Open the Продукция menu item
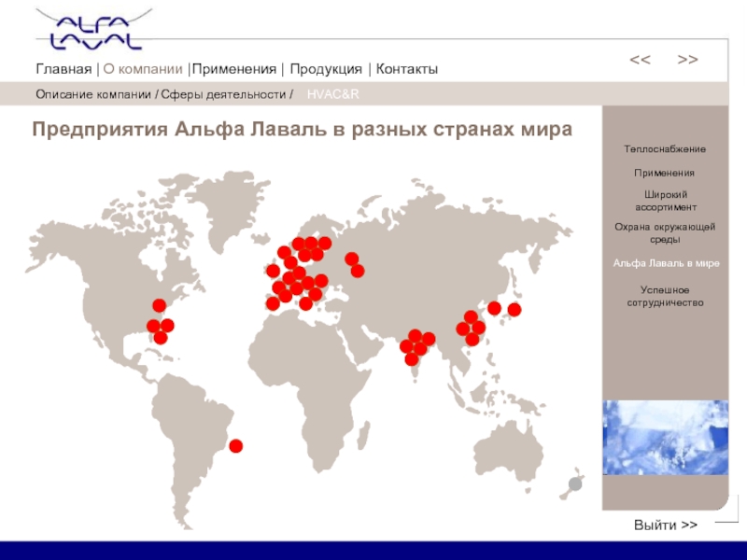Viewport: 747px width, 560px height. point(326,69)
